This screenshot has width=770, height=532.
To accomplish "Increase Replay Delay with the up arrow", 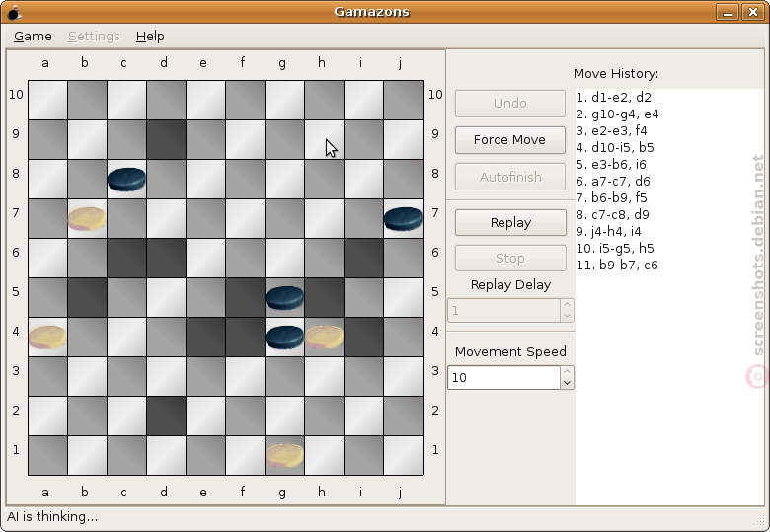I will pos(567,305).
